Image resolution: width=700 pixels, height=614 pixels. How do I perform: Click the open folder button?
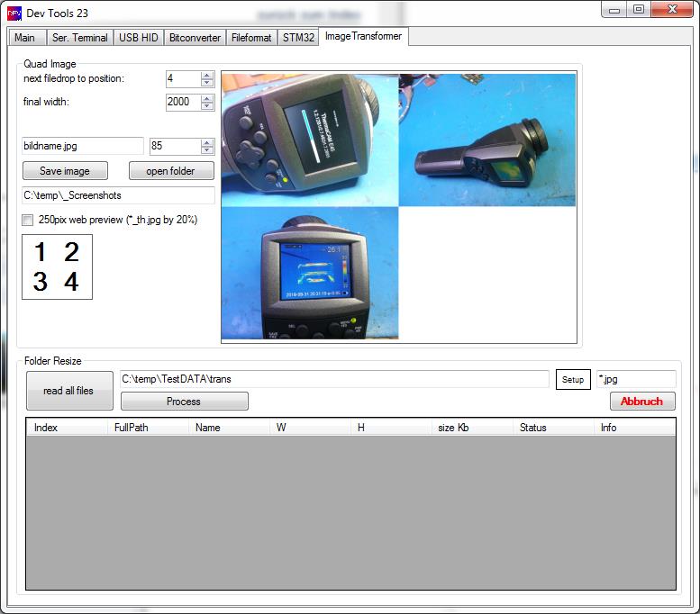point(171,171)
